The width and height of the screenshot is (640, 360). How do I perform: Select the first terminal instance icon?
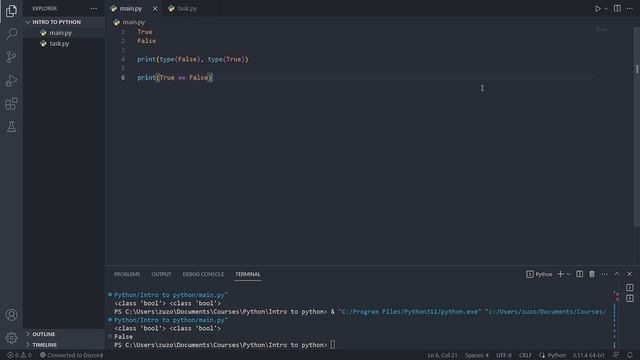pyautogui.click(x=630, y=288)
